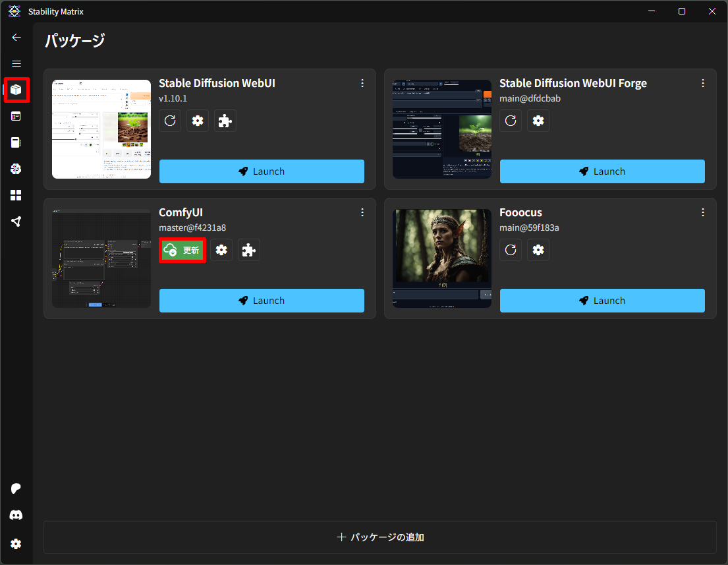Expand the hamburger navigation menu
Screen dimensions: 728x565
point(16,64)
